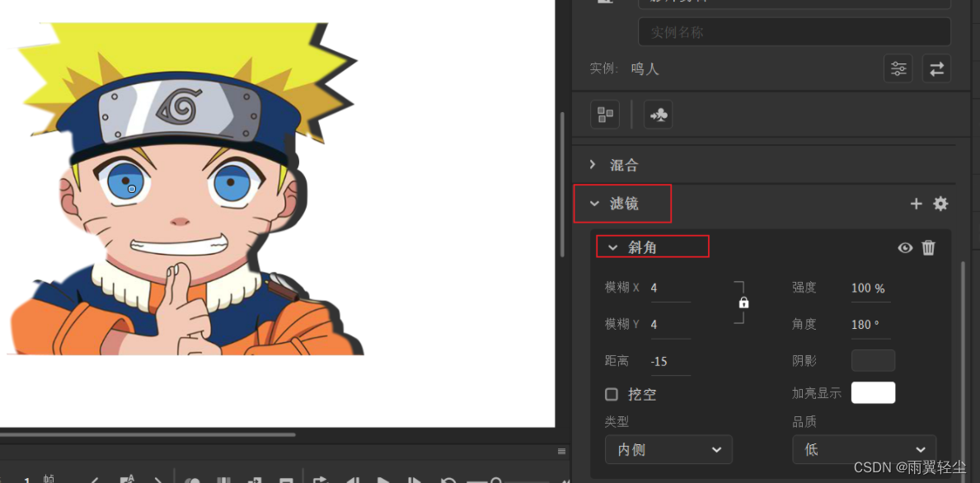This screenshot has width=980, height=483.
Task: Hide the 斜角 filter with eye icon
Action: point(905,248)
